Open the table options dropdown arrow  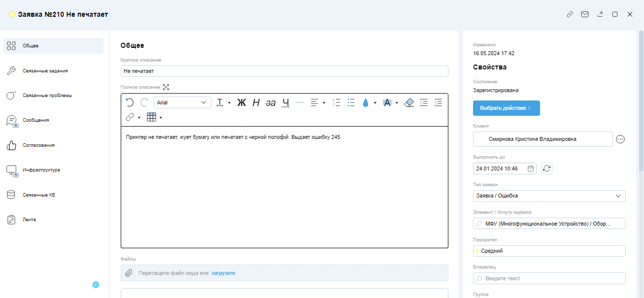(x=161, y=118)
